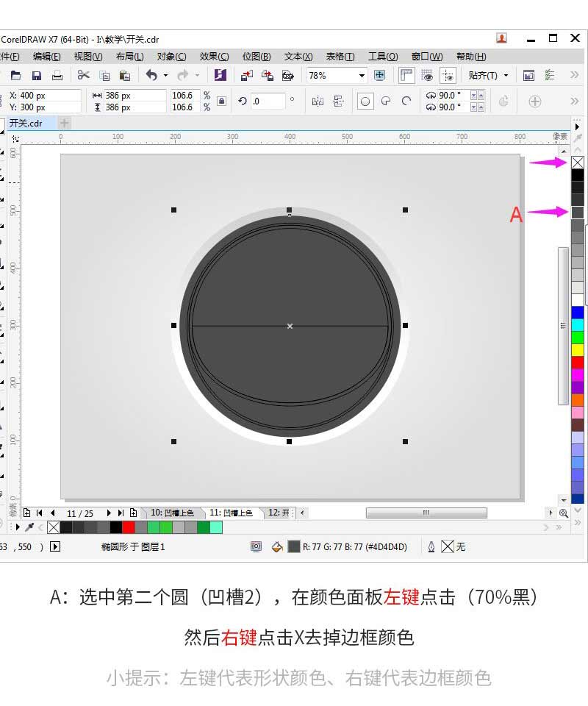Click the Export icon
Screen dimensions: 588x706
click(x=268, y=75)
